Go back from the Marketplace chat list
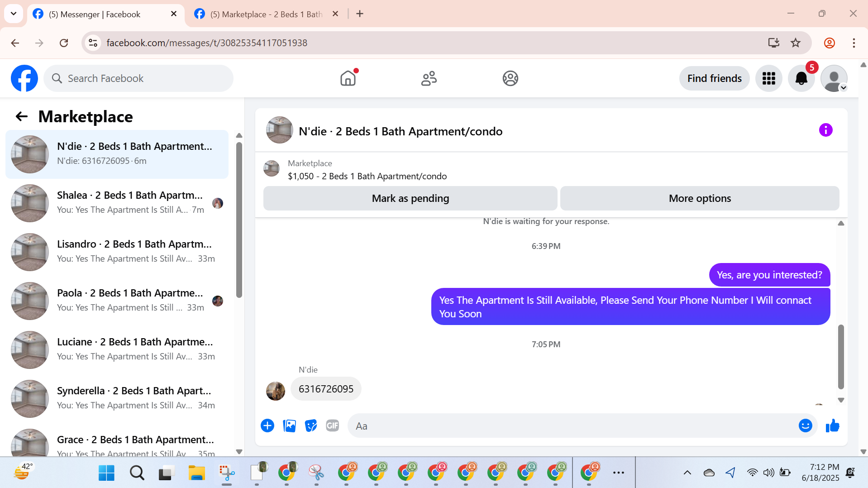This screenshot has height=488, width=868. pos(21,117)
